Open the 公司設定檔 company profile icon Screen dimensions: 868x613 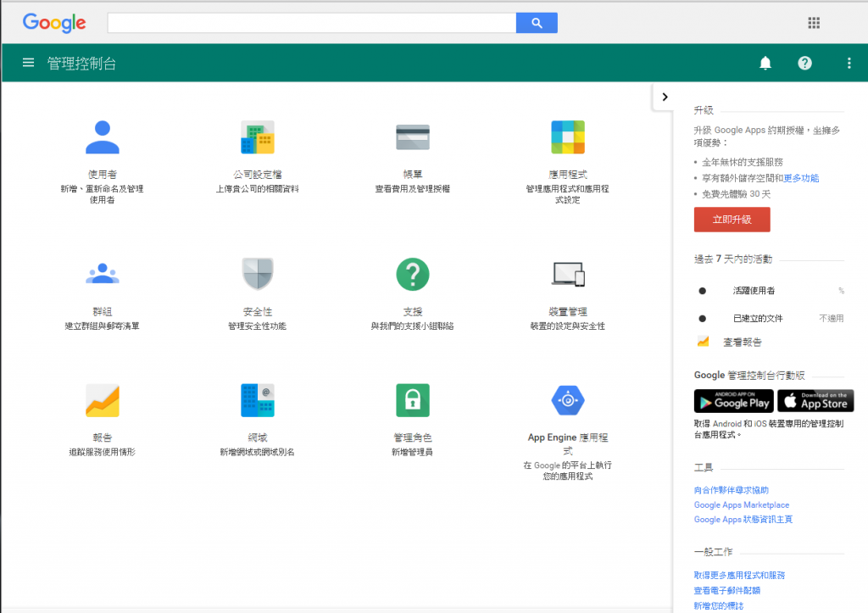click(x=258, y=137)
